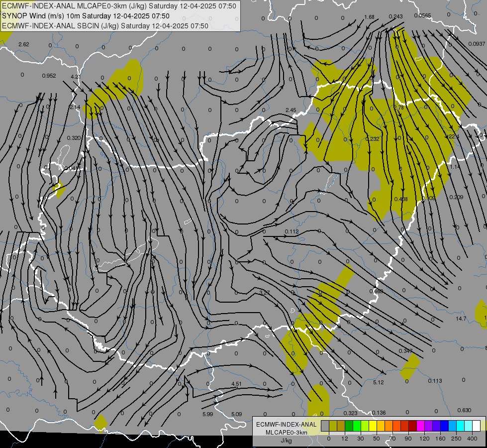This screenshot has width=487, height=448.
Task: Click the '22.4' map value
Action: (x=454, y=136)
